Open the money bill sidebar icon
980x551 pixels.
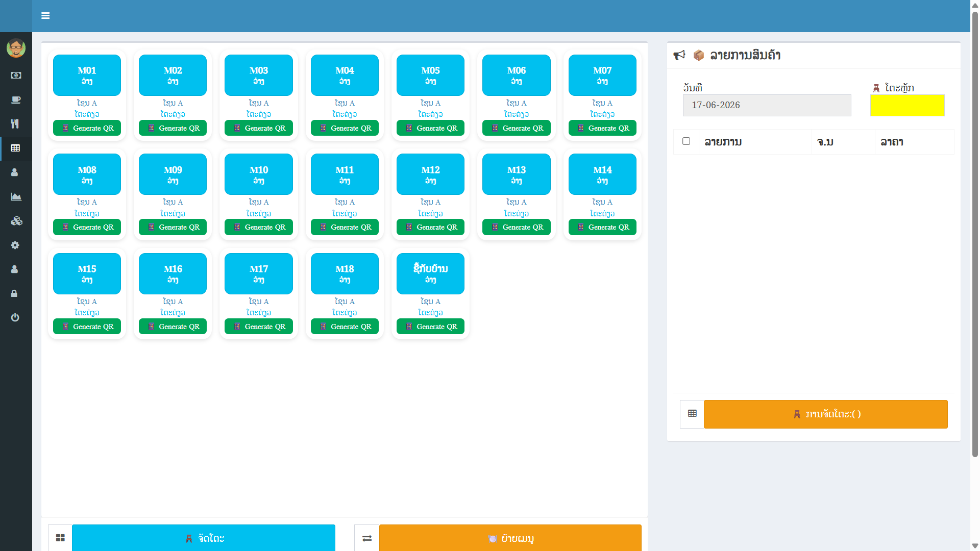(x=16, y=76)
